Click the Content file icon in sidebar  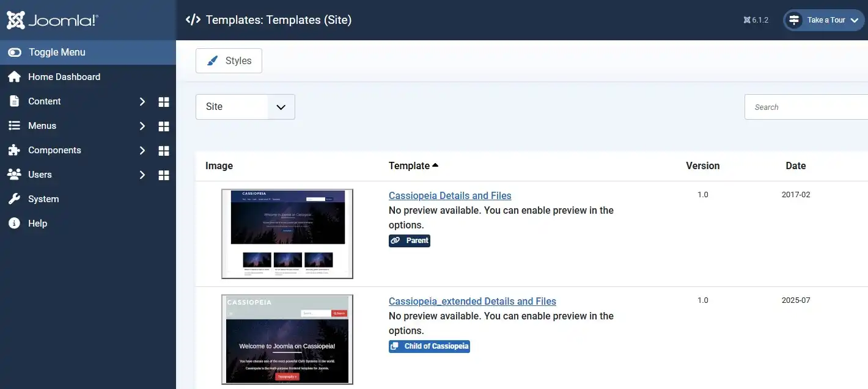pyautogui.click(x=14, y=101)
